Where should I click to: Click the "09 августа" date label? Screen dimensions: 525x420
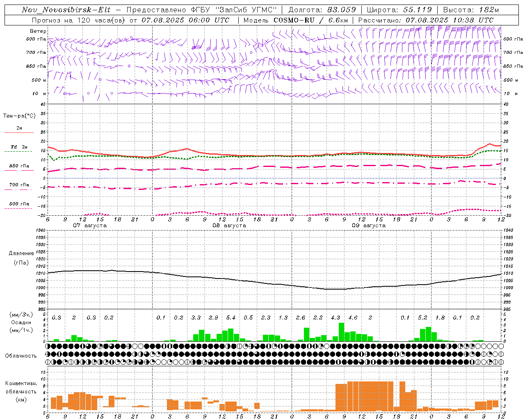click(x=369, y=226)
